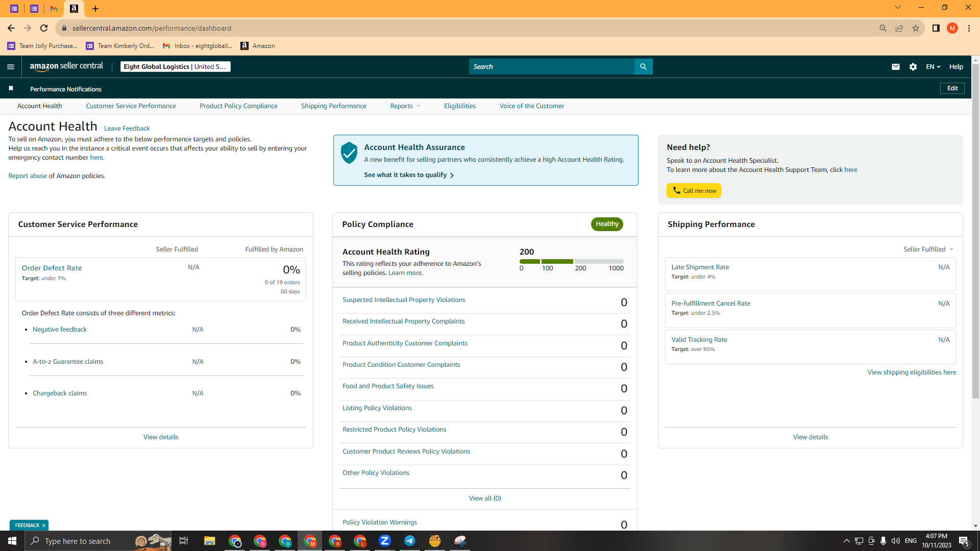Click the Account Health Assurance shield icon
Image resolution: width=980 pixels, height=551 pixels.
coord(349,153)
